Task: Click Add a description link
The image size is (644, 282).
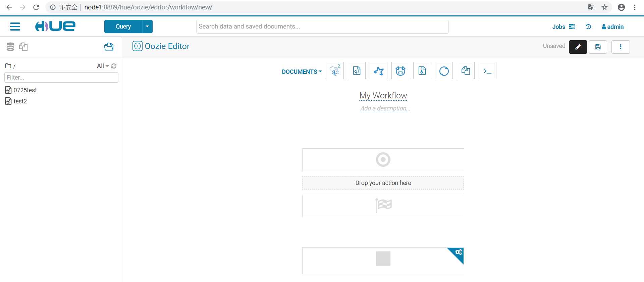Action: [x=385, y=108]
